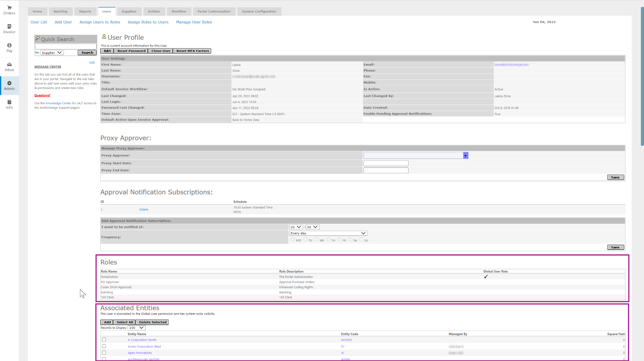This screenshot has width=644, height=361.
Task: Go to the Invoice sidebar icon
Action: pyautogui.click(x=9, y=29)
